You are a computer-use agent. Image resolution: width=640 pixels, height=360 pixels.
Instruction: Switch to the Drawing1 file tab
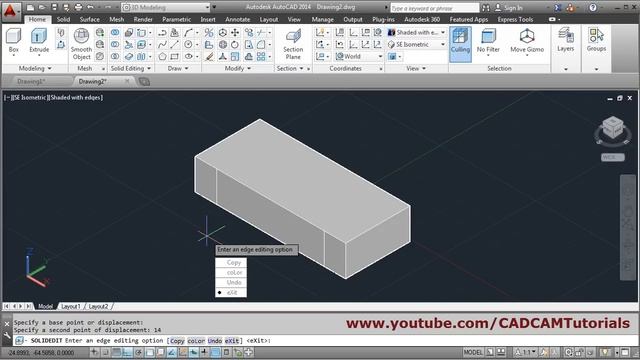31,81
